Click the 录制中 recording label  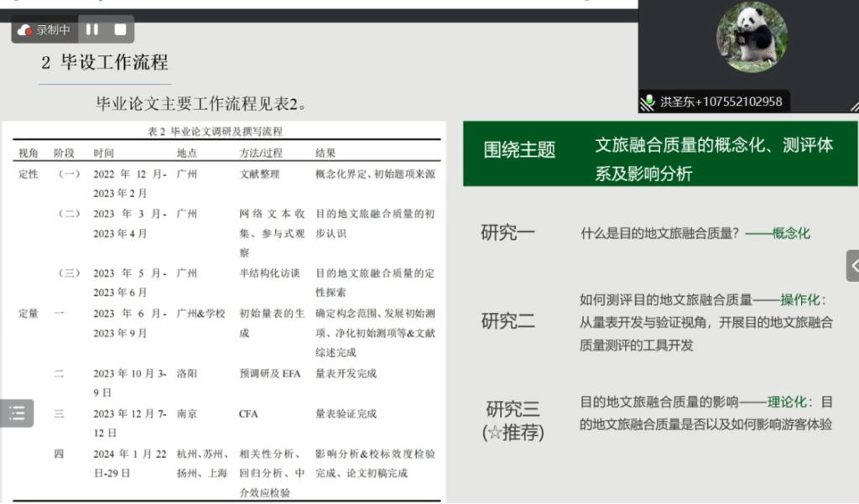point(53,30)
